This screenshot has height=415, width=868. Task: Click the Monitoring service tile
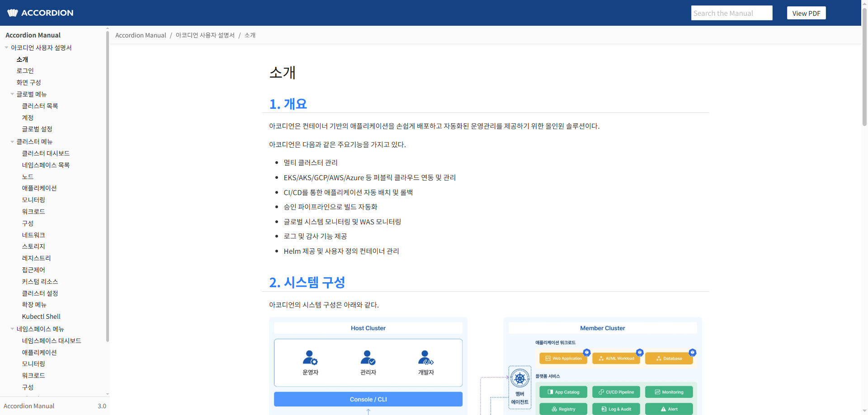tap(669, 392)
